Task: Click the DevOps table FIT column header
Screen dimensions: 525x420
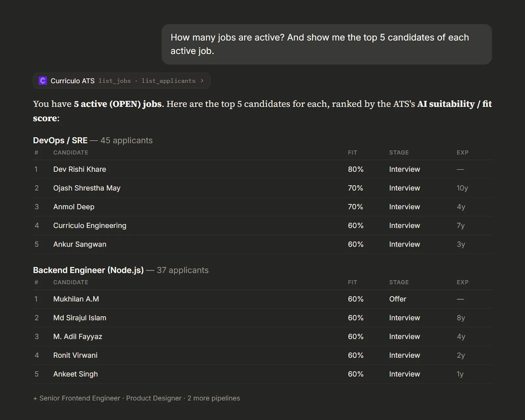Action: pyautogui.click(x=352, y=153)
